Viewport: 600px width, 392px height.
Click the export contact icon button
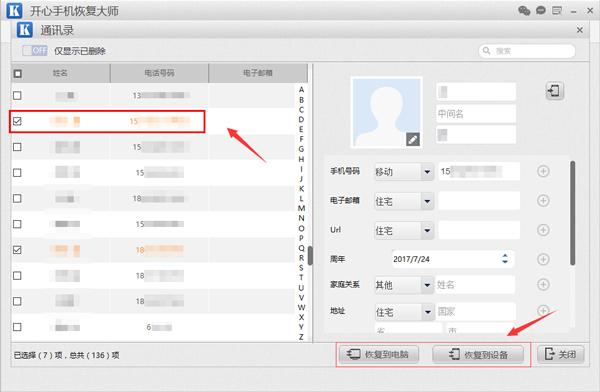click(554, 91)
